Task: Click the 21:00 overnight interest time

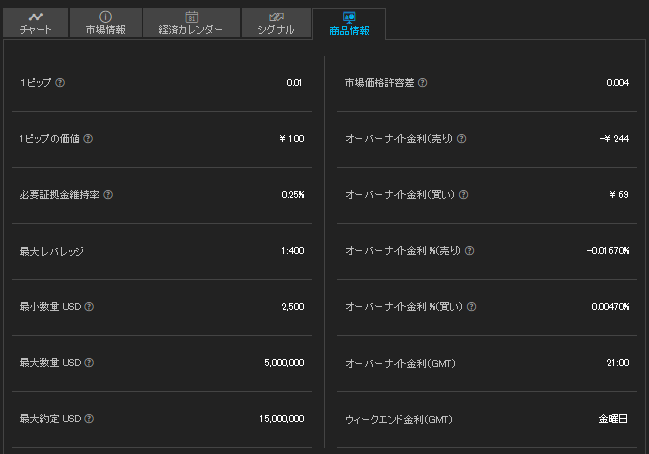Action: click(x=618, y=363)
